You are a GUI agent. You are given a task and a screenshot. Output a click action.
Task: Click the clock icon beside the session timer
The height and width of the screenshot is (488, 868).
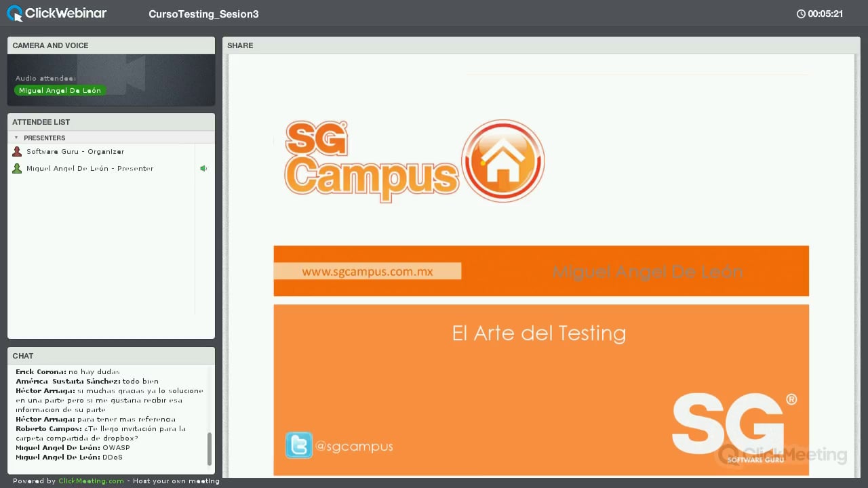click(x=801, y=14)
